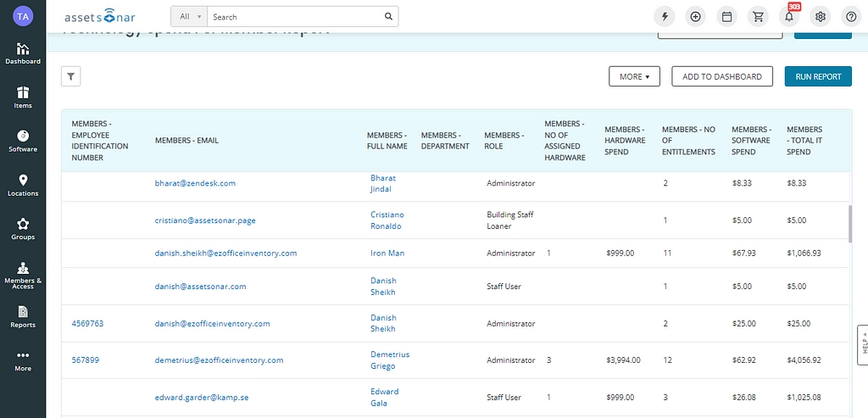Open the HELP side tab

(862, 345)
